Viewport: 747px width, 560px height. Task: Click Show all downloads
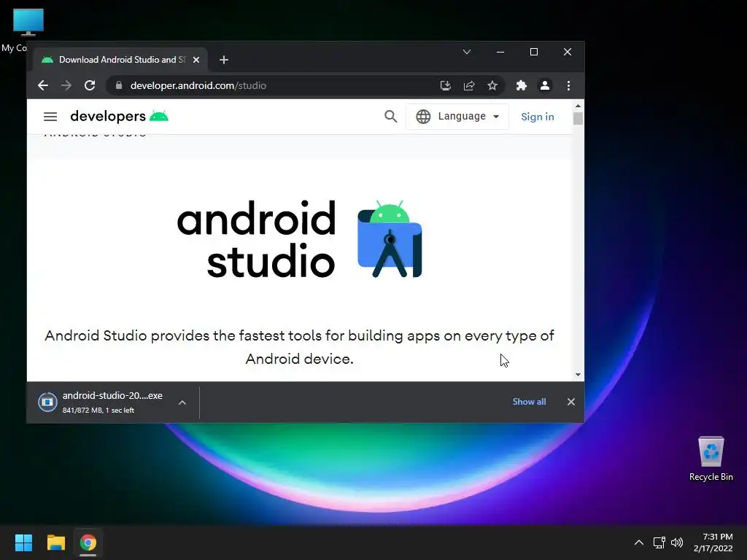click(x=530, y=402)
